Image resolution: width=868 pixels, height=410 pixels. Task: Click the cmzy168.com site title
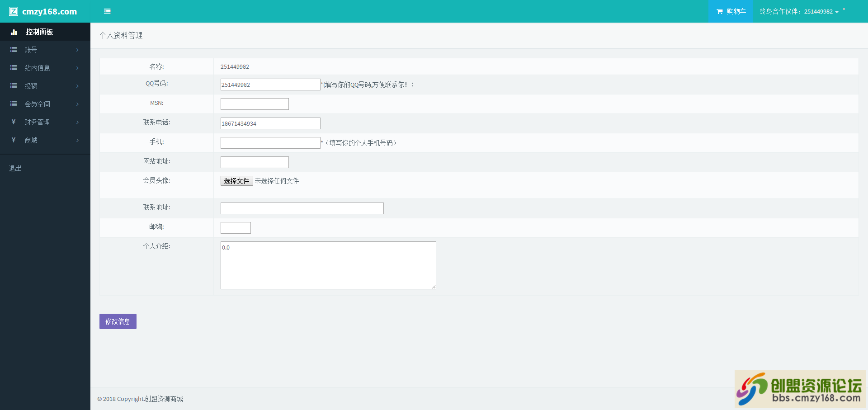click(x=49, y=11)
